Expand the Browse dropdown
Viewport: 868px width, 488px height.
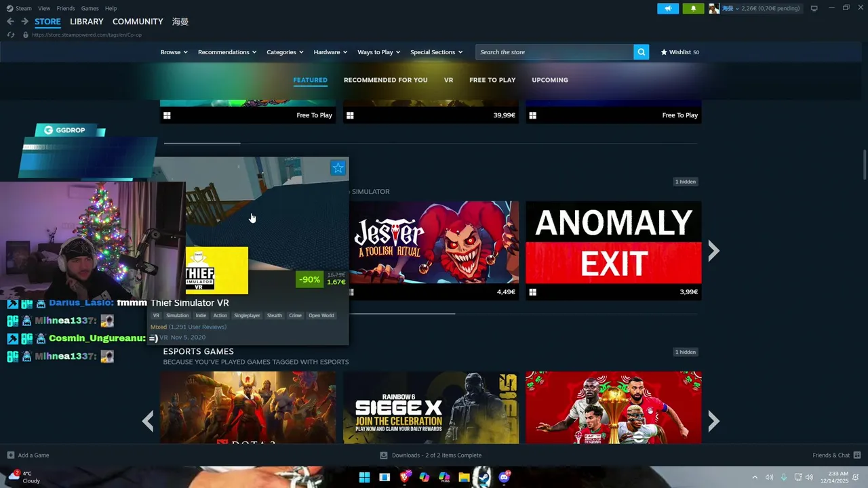pyautogui.click(x=174, y=52)
